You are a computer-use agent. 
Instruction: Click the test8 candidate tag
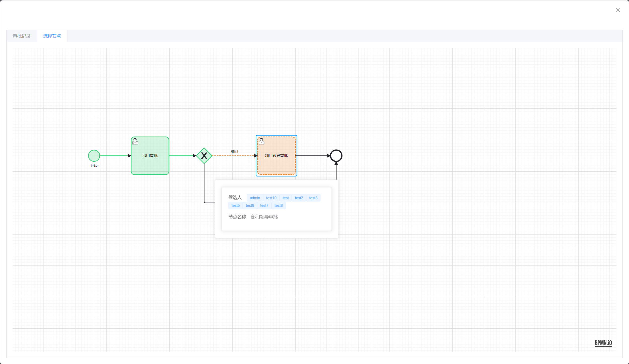279,205
